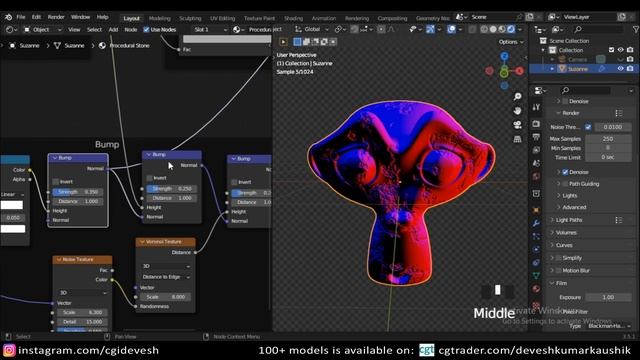
Task: Click the Max Samples 250 field
Action: [608, 139]
